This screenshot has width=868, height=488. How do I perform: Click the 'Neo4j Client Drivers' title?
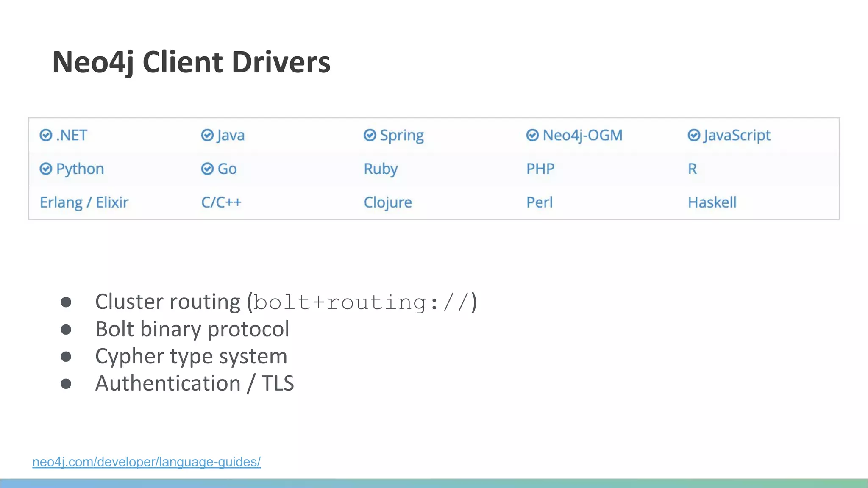tap(191, 63)
